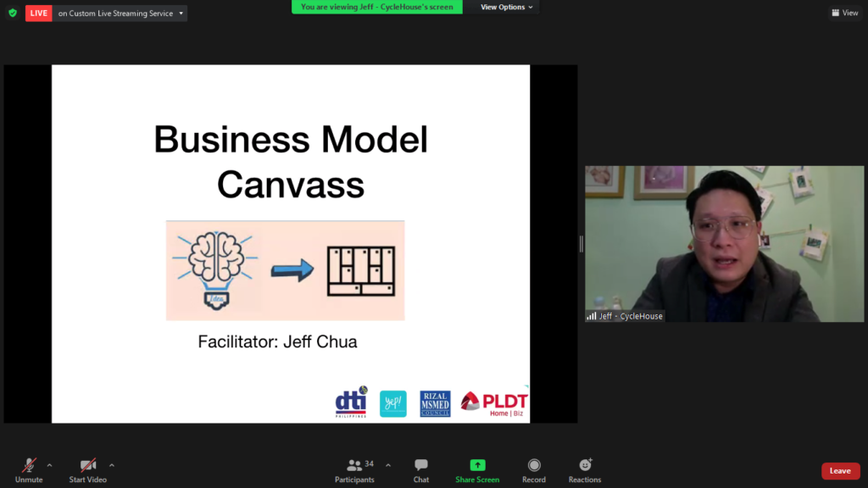Click Jeff - CycleHouse's video thumbnail
868x488 pixels.
pos(725,244)
